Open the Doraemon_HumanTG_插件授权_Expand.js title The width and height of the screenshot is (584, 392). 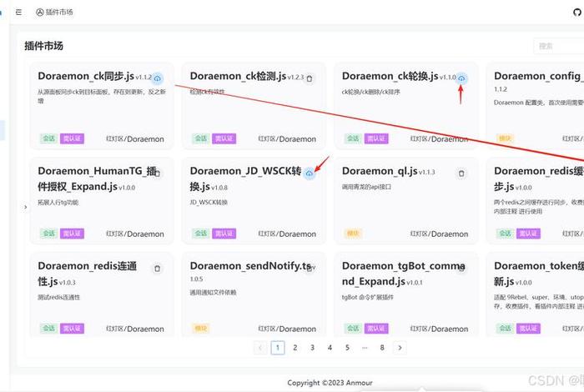click(97, 178)
